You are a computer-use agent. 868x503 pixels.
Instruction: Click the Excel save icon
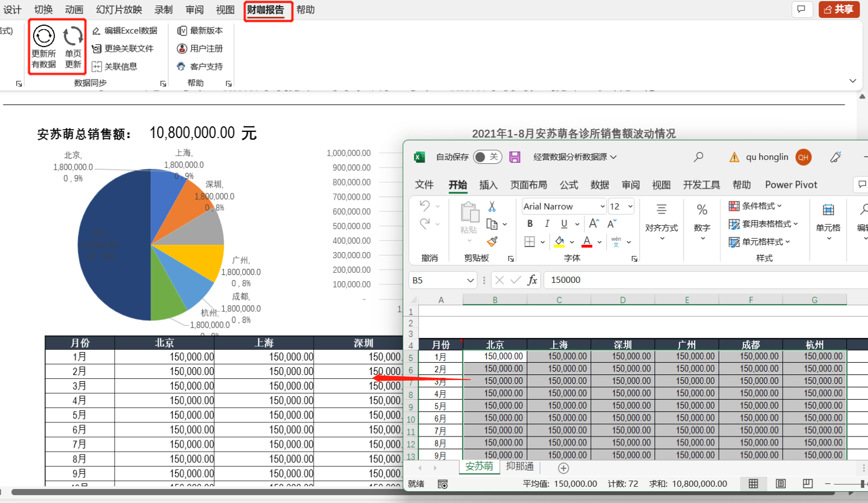coord(515,157)
